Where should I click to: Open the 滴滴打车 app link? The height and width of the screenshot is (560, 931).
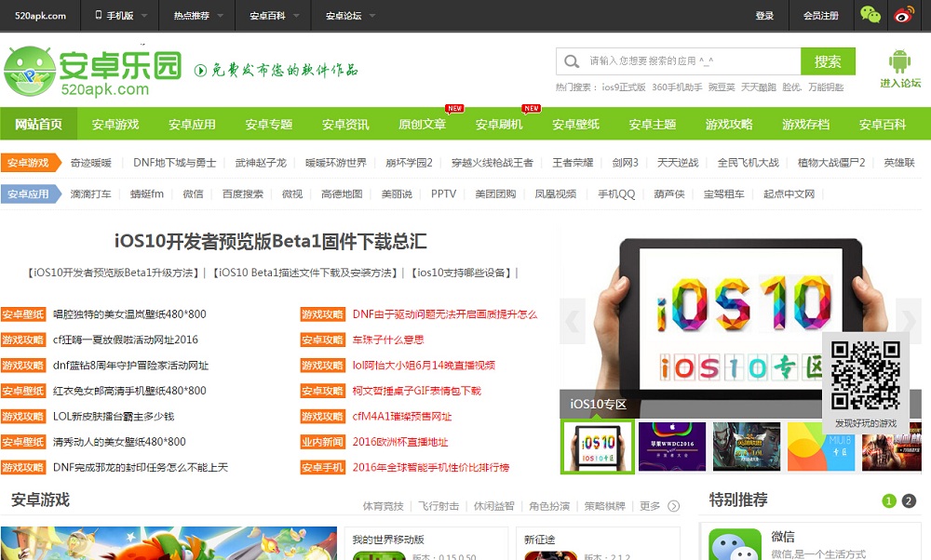(x=91, y=194)
